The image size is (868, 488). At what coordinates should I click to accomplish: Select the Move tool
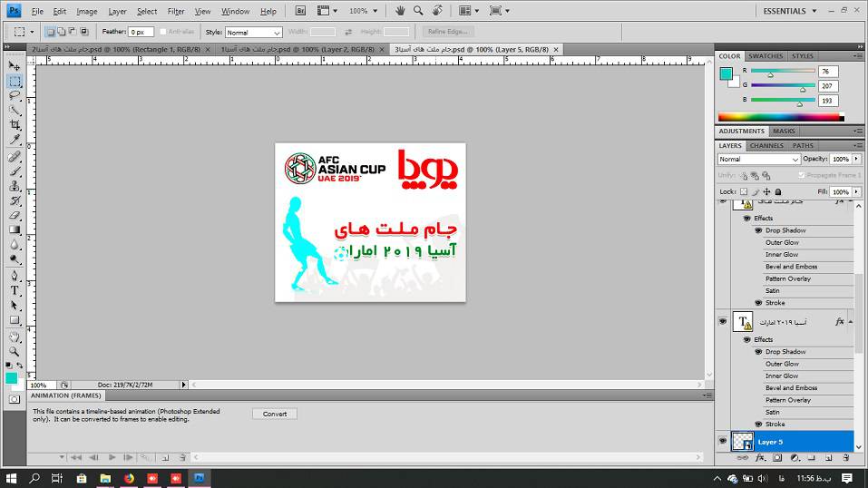click(15, 66)
